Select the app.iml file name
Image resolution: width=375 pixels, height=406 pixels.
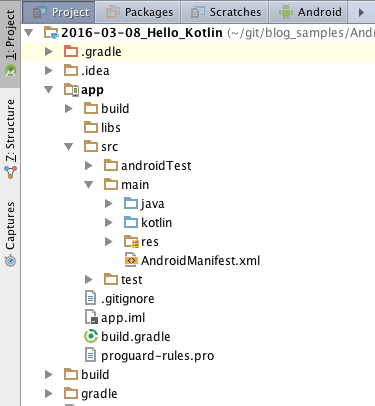point(123,318)
